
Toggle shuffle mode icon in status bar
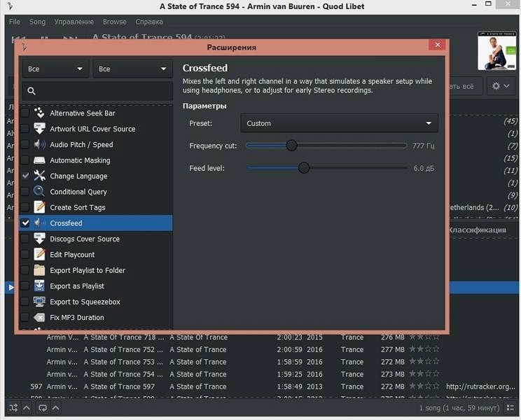coord(13,407)
